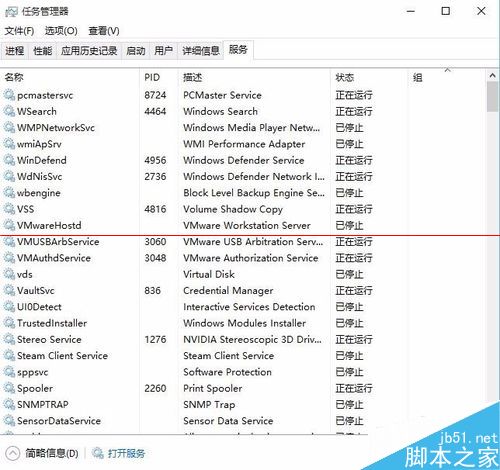Click the service icon of wbengine
This screenshot has width=500, height=470.
click(x=9, y=193)
